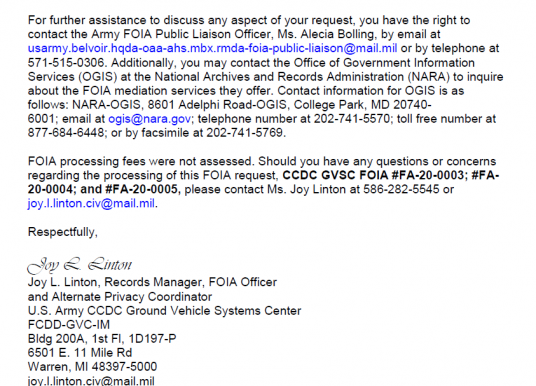This screenshot has height=386, width=536.
Task: Click the OGIS telephone number 202-741-5570
Action: tap(352, 119)
